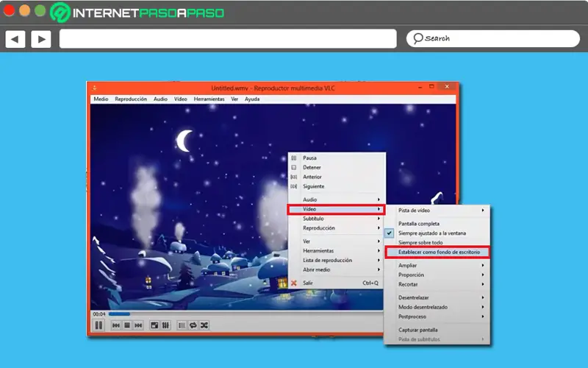Open the Reproducción menu in menu bar
588x368 pixels.
coord(131,99)
